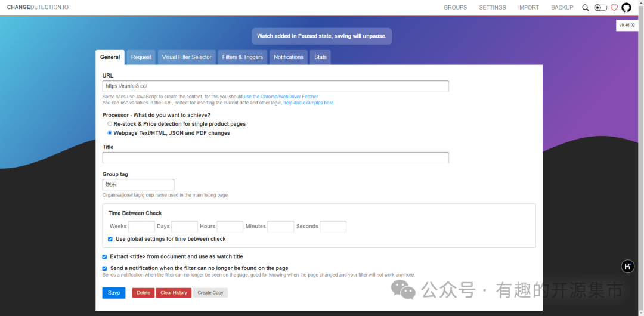Screen dimensions: 644x316
Task: Open the search magnifier icon
Action: pos(586,7)
